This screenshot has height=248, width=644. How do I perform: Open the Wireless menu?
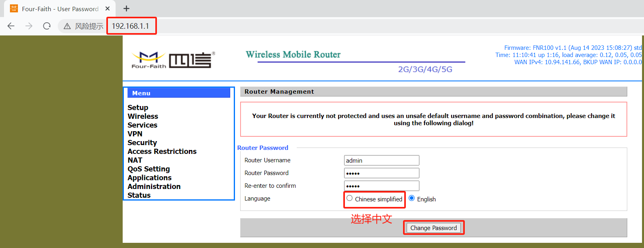click(x=143, y=116)
